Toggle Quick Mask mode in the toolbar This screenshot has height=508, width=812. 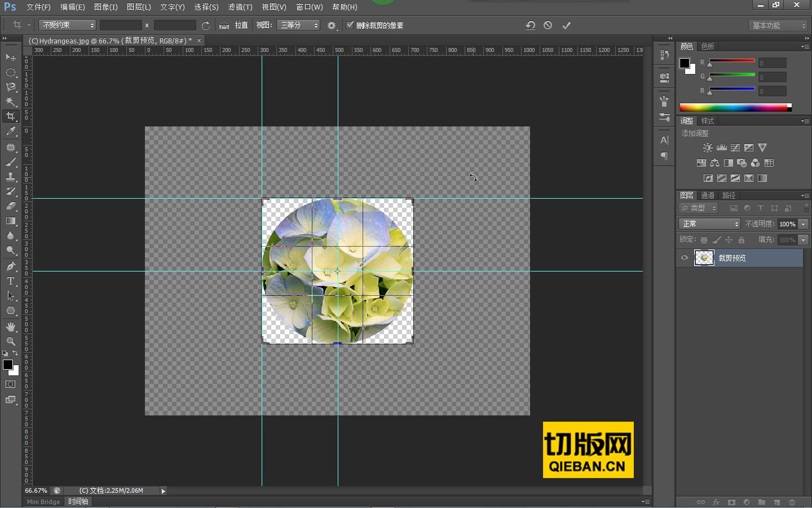point(11,384)
